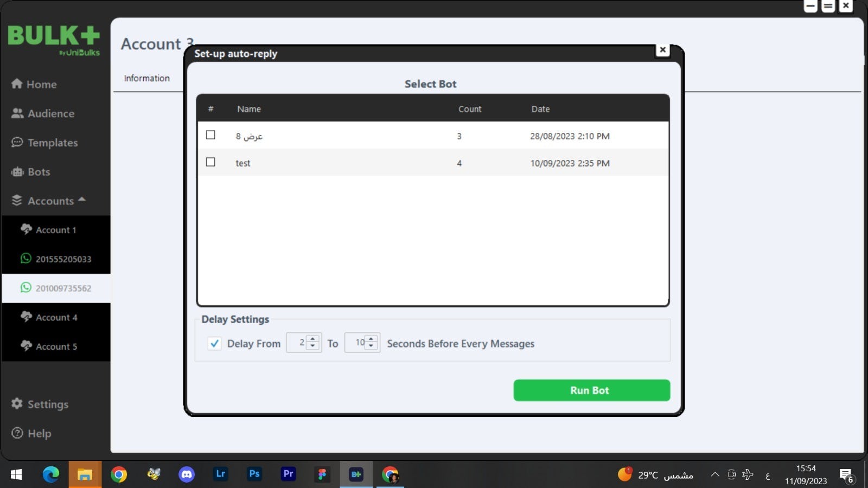Show hidden icons in the system tray
The width and height of the screenshot is (868, 488).
[x=715, y=474]
